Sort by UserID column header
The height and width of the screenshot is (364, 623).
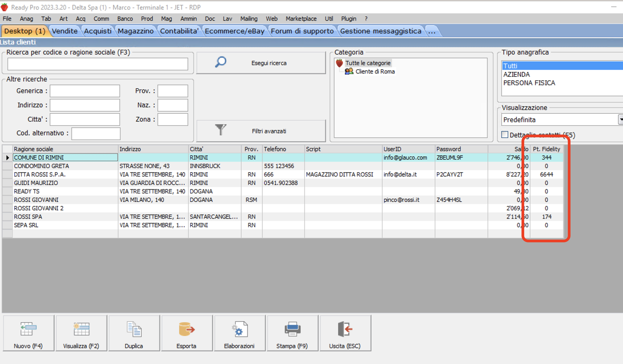(408, 149)
